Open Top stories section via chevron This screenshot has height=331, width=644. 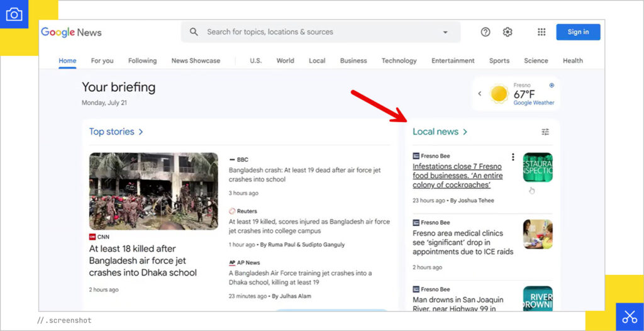(141, 132)
